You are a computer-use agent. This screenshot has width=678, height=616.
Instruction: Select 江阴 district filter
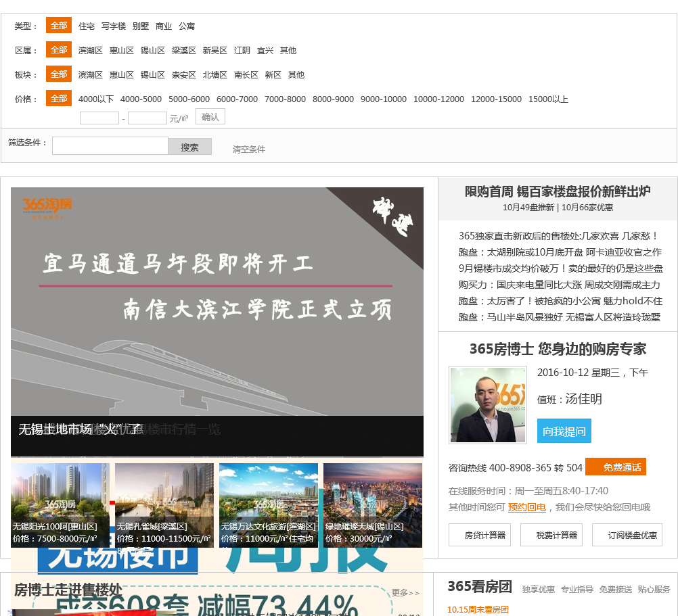242,51
